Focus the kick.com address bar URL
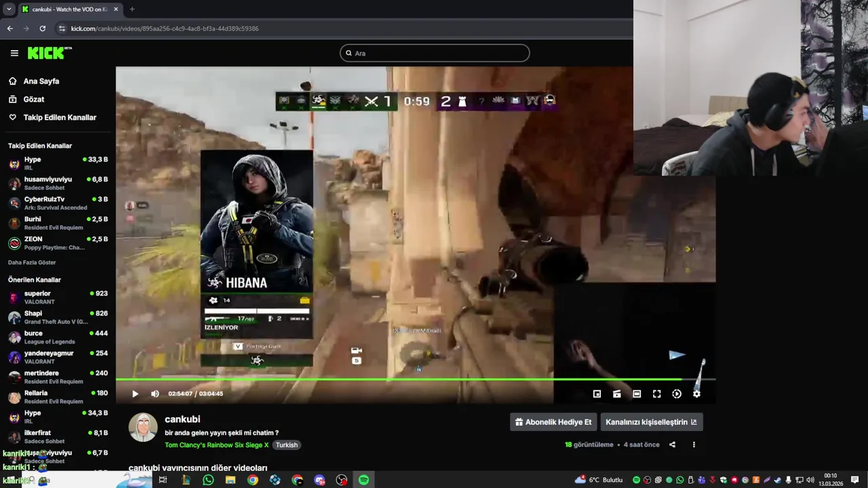 click(165, 28)
